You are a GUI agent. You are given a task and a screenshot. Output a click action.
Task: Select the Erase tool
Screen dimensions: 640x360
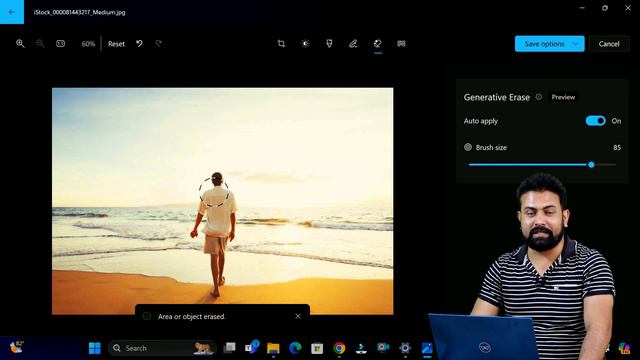pos(378,44)
